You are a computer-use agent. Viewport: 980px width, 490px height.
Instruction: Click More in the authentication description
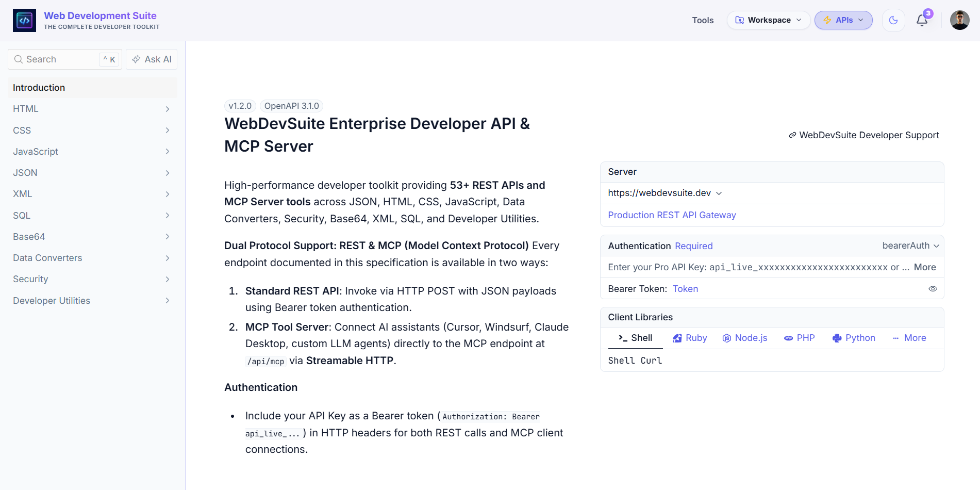point(925,267)
